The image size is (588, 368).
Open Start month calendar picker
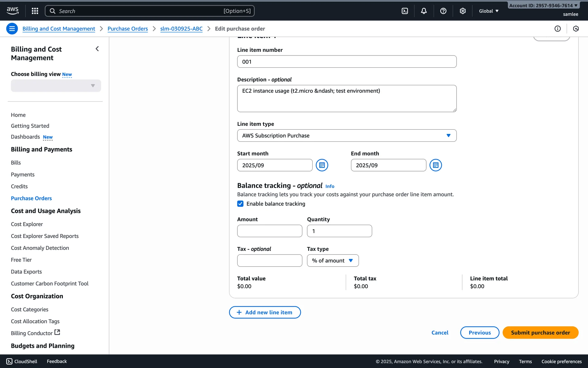pos(322,165)
